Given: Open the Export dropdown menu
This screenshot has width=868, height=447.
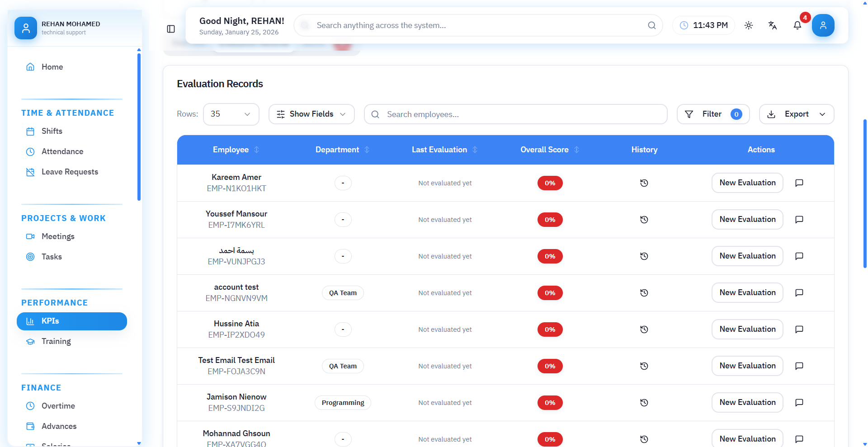Looking at the screenshot, I should pos(796,114).
